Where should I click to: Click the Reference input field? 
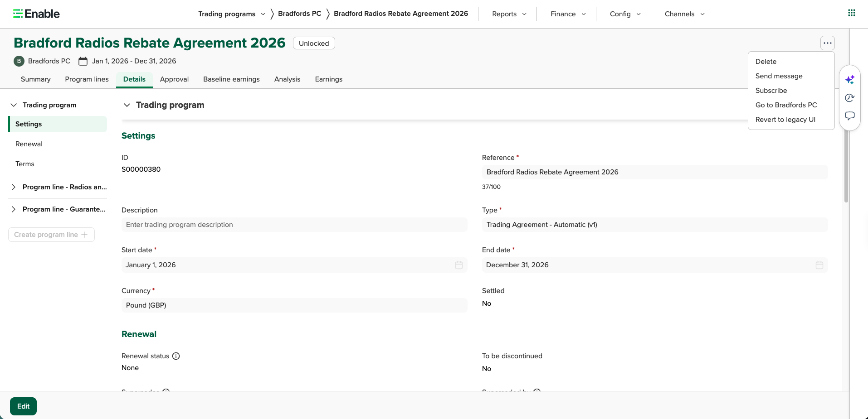655,172
